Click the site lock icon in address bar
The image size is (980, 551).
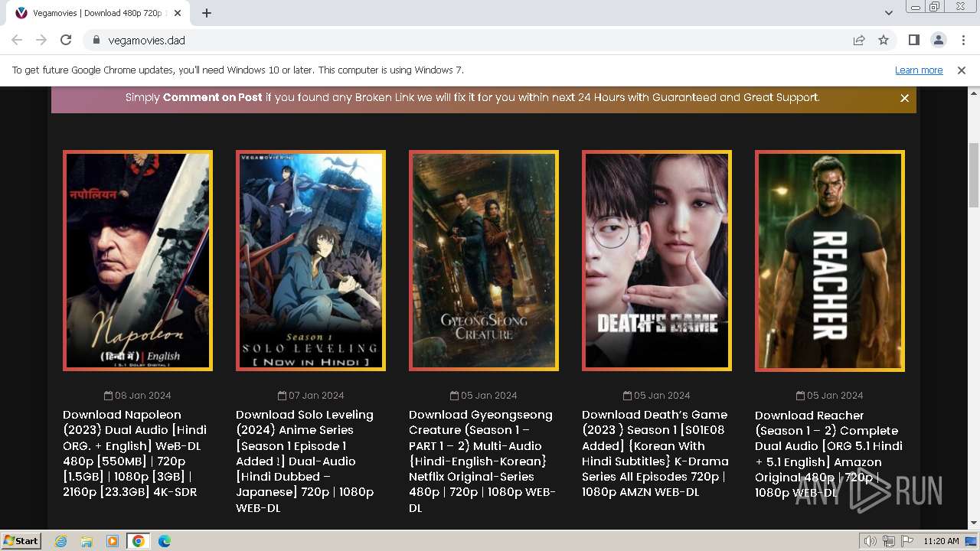click(96, 40)
